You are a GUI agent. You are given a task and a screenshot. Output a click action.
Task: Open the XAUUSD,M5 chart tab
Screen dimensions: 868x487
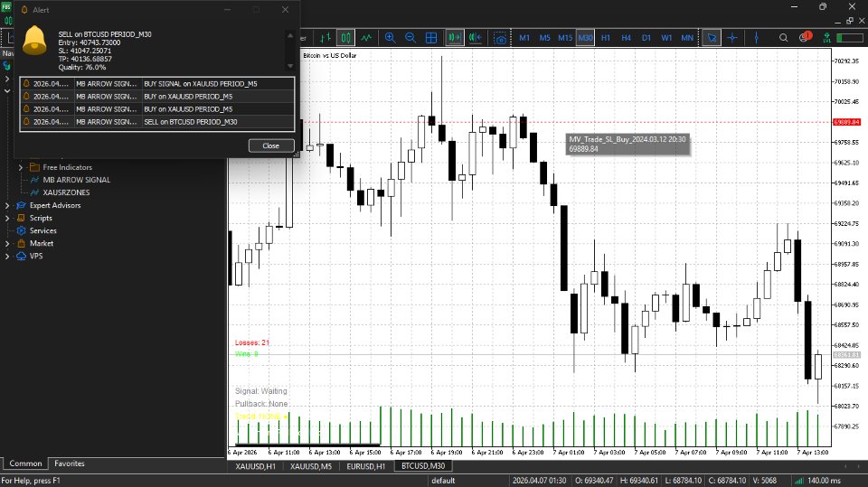(x=310, y=466)
